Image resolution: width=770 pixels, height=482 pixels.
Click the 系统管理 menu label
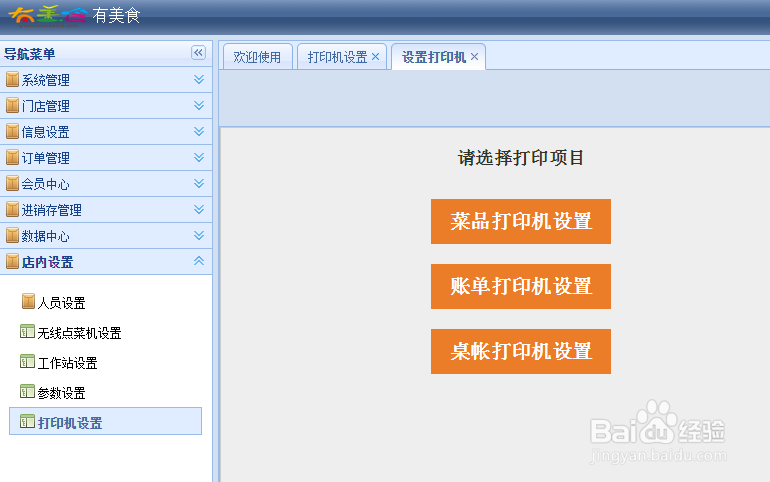click(45, 80)
